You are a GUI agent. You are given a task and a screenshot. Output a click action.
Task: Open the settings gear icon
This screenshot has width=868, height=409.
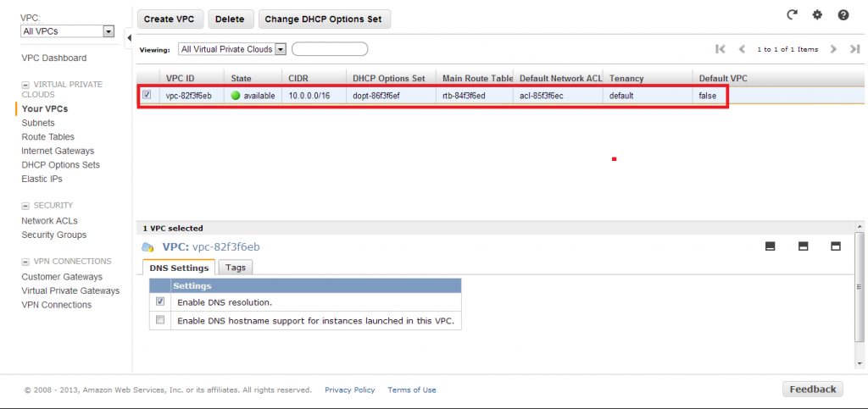[x=817, y=15]
